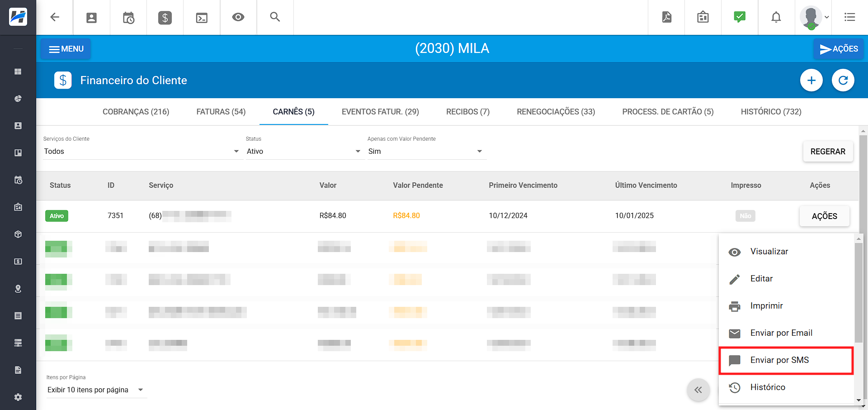Switch to PROCESS. DE CARTÃO (5) tab
Image resolution: width=868 pixels, height=410 pixels.
668,112
